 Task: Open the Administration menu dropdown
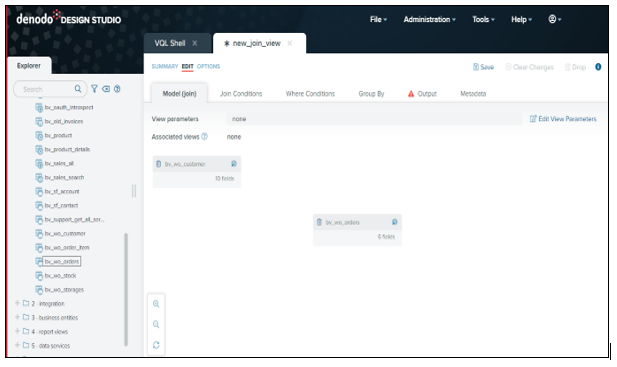click(429, 19)
